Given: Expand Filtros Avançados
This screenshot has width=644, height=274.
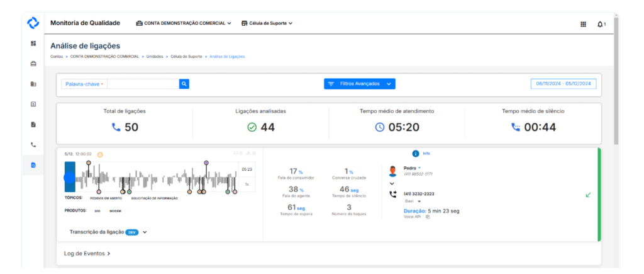Looking at the screenshot, I should [x=360, y=84].
